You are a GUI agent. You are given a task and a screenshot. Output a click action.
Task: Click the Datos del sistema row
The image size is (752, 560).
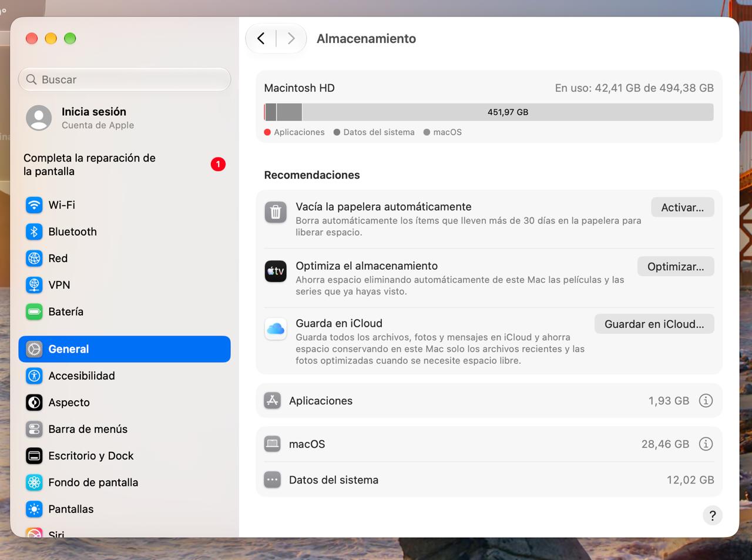(489, 480)
